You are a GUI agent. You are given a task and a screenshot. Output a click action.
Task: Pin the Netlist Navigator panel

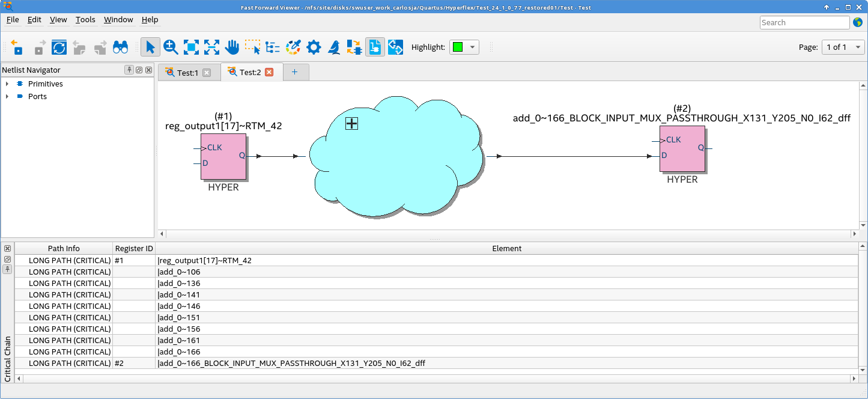click(129, 70)
